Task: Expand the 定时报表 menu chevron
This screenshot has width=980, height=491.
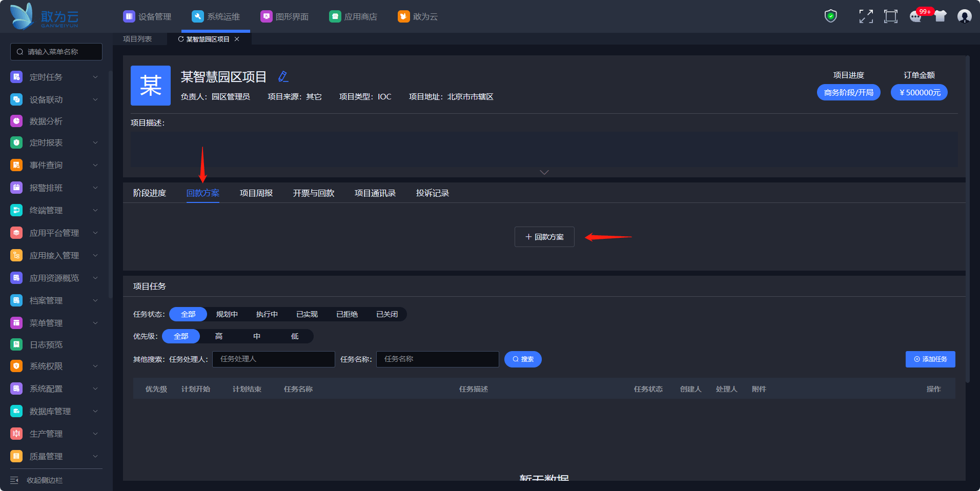Action: click(95, 142)
